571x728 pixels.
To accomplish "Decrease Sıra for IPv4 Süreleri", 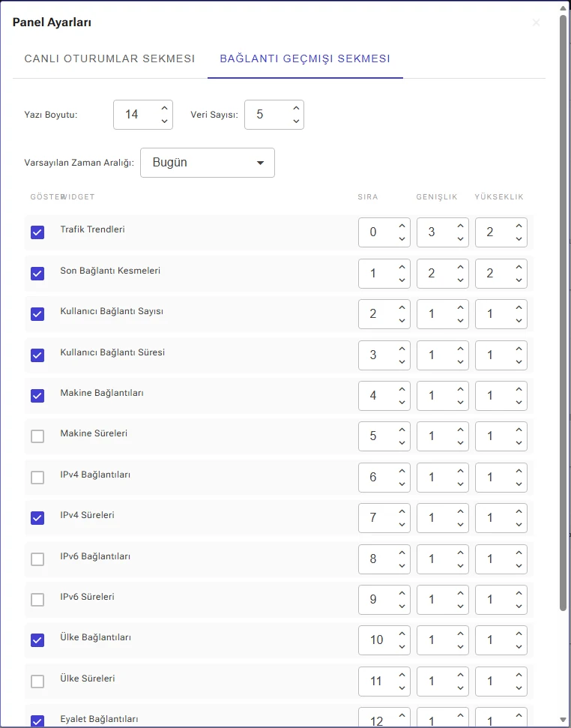I will click(402, 525).
